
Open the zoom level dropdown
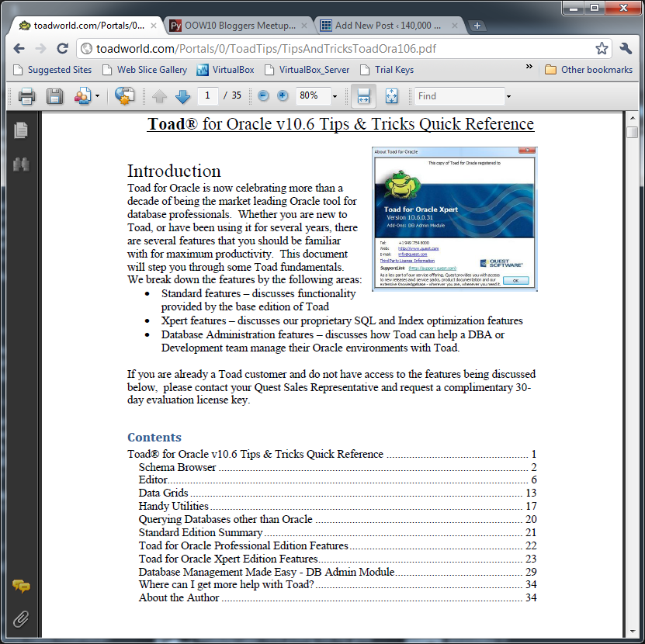point(335,96)
